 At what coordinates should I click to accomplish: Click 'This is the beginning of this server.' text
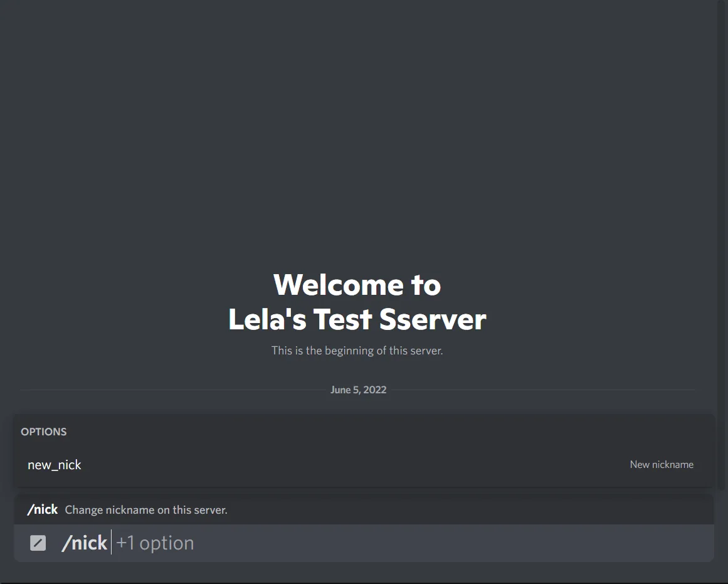(357, 350)
